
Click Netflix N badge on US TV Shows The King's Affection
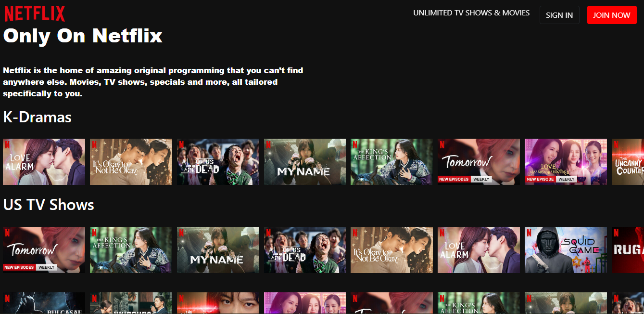94,232
